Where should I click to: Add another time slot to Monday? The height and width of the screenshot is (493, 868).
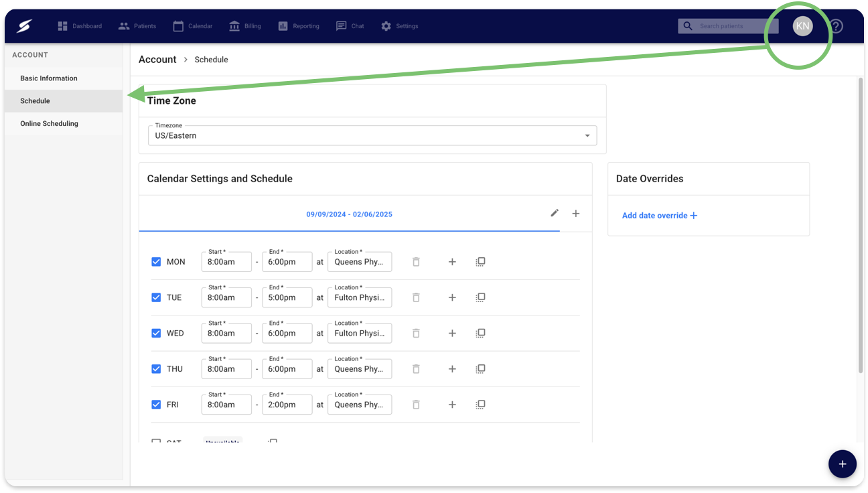click(452, 262)
